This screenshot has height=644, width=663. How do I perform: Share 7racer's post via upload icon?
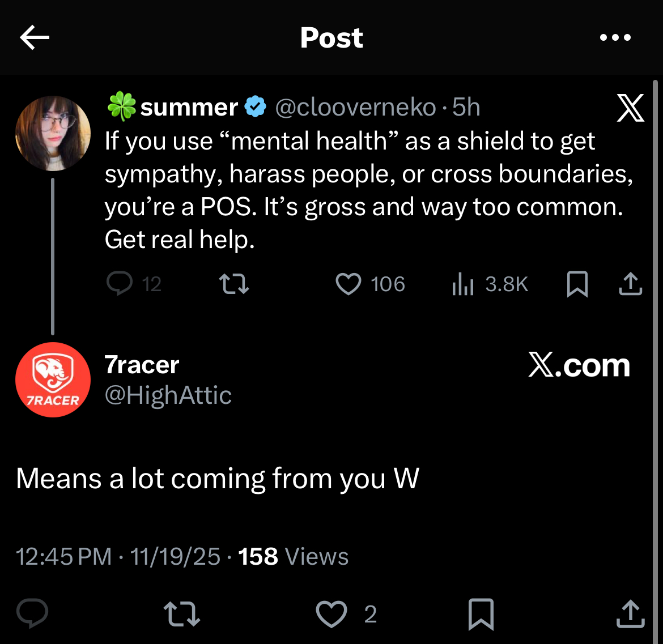tap(631, 613)
